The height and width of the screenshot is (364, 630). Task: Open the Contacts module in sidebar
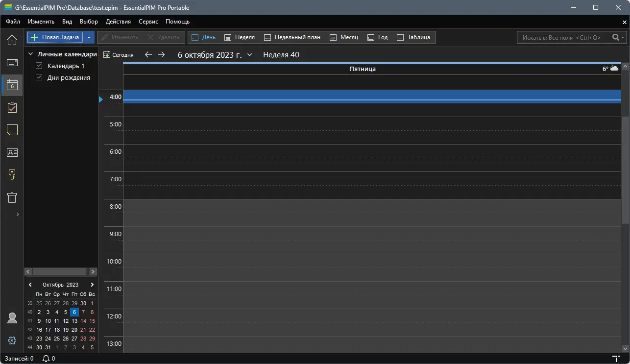tap(12, 152)
